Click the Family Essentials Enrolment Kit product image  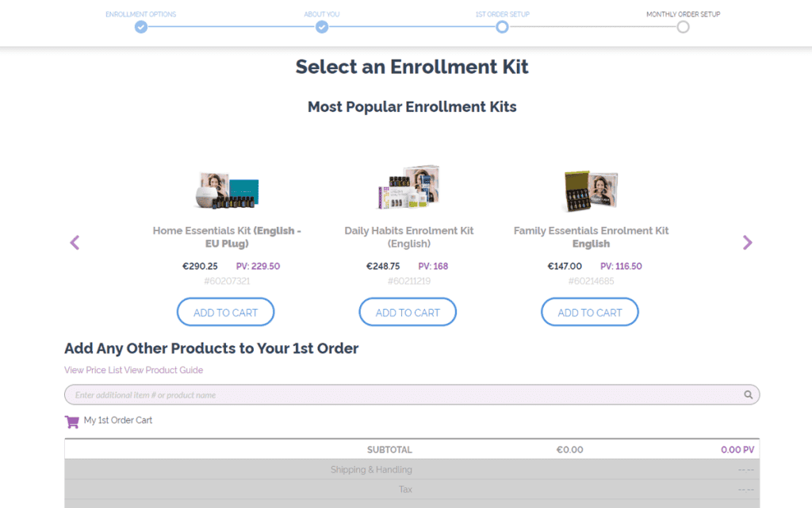pos(590,188)
